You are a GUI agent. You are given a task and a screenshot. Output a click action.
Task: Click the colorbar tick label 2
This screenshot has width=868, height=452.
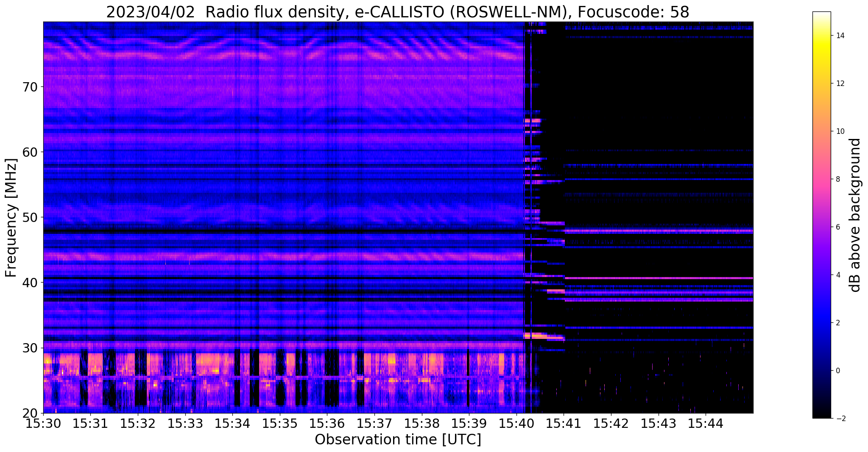click(837, 323)
